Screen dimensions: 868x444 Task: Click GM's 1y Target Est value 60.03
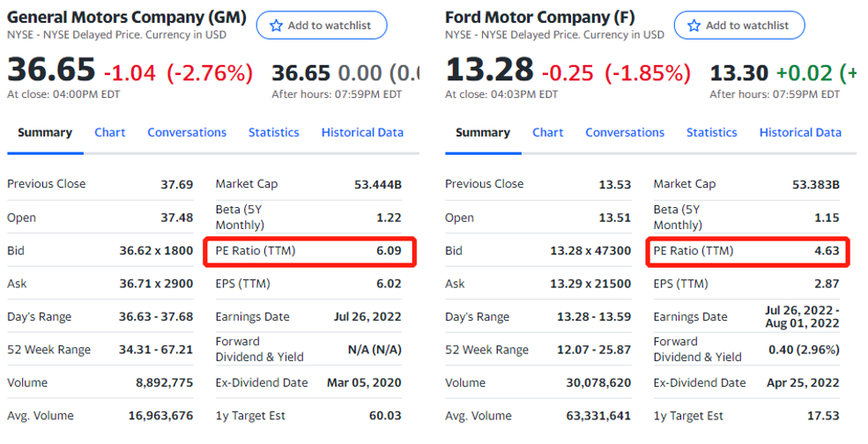pyautogui.click(x=384, y=416)
